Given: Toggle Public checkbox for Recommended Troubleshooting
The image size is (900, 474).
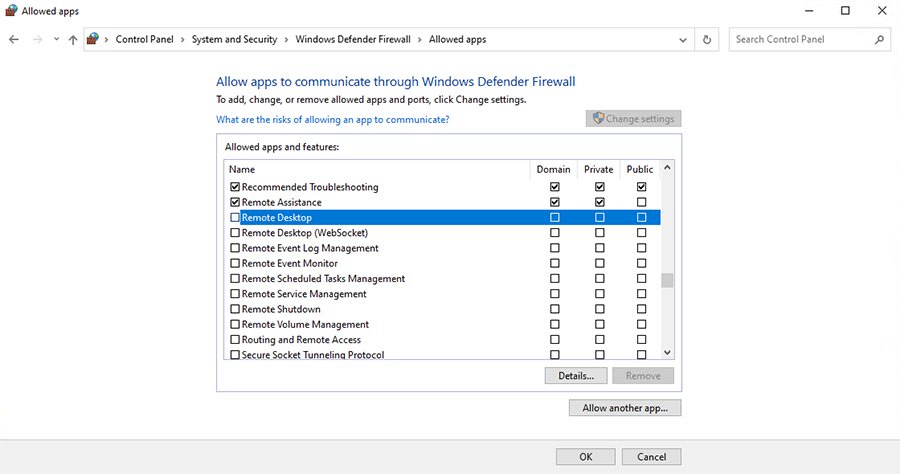Looking at the screenshot, I should click(x=641, y=187).
